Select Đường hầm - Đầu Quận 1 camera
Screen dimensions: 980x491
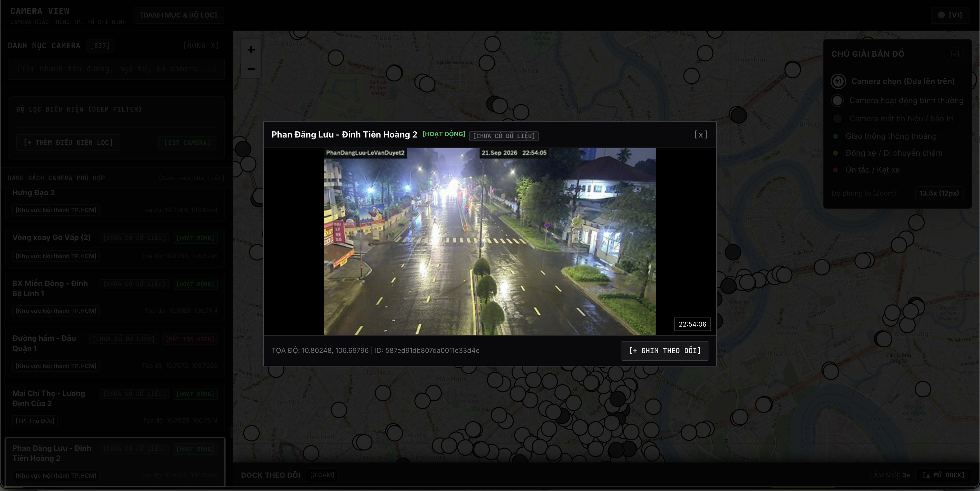(x=115, y=352)
